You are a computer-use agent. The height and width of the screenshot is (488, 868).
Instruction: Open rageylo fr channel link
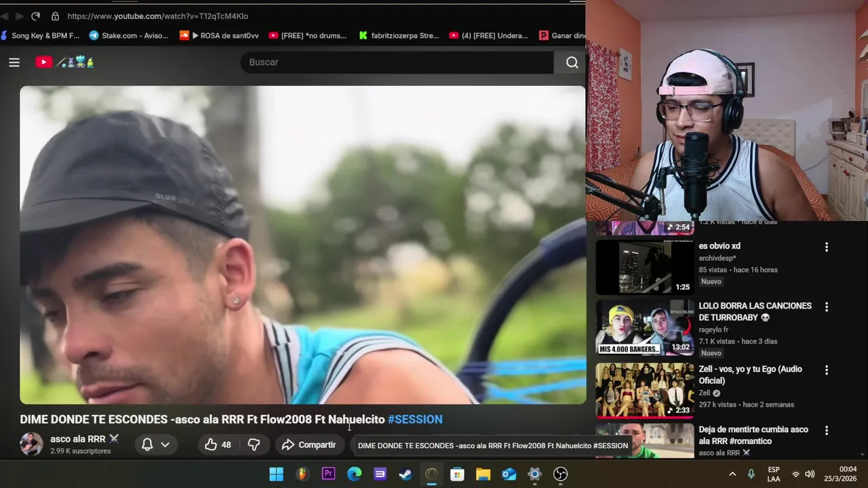tap(714, 330)
